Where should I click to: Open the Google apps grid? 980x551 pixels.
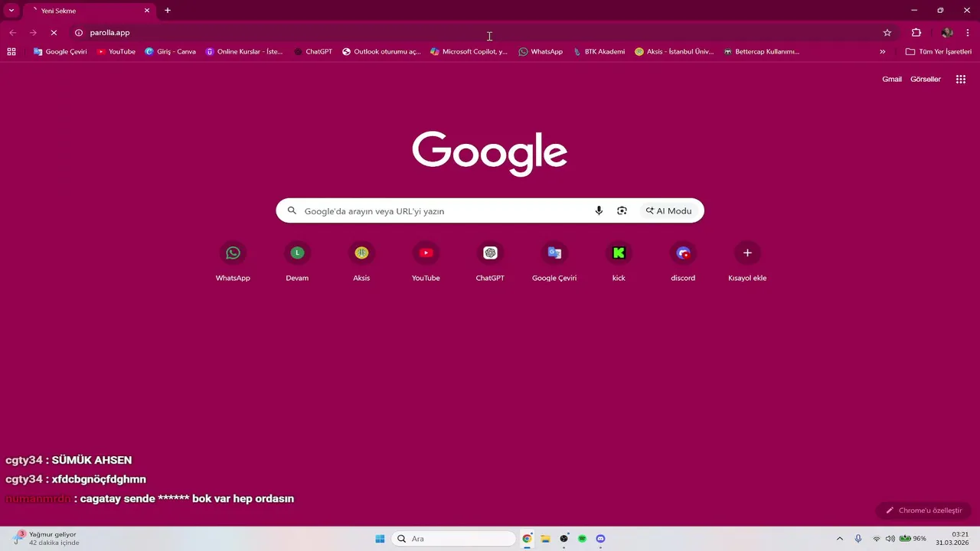pyautogui.click(x=961, y=79)
